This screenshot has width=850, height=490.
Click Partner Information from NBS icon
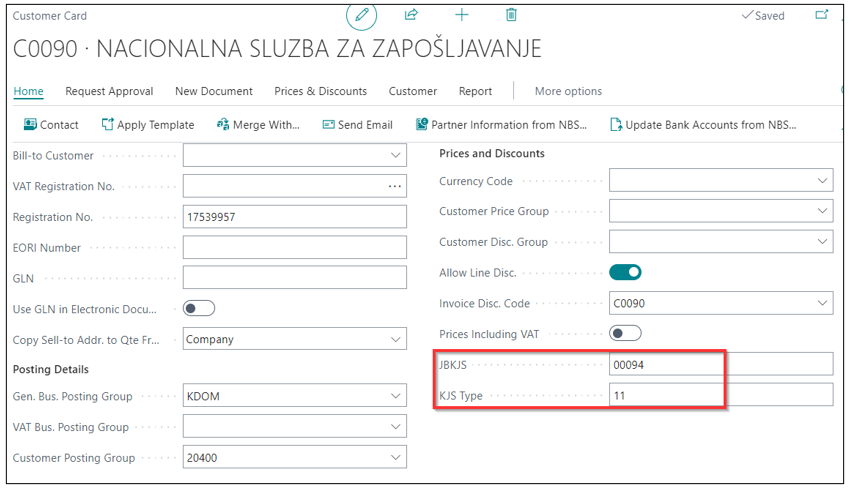(x=422, y=125)
